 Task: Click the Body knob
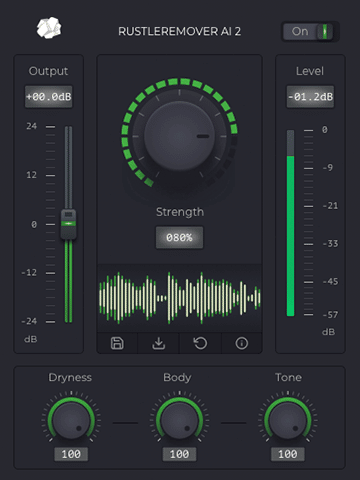[179, 421]
